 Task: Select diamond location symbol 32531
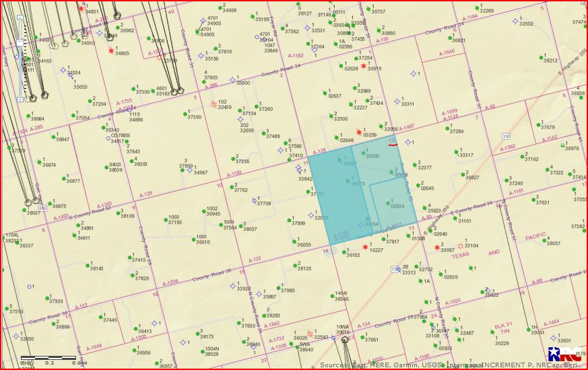coord(307,28)
